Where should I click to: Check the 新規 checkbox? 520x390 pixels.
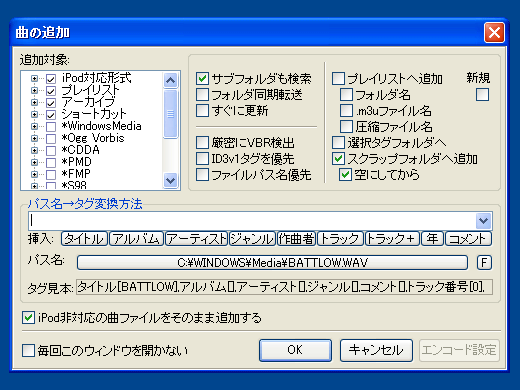[x=482, y=95]
